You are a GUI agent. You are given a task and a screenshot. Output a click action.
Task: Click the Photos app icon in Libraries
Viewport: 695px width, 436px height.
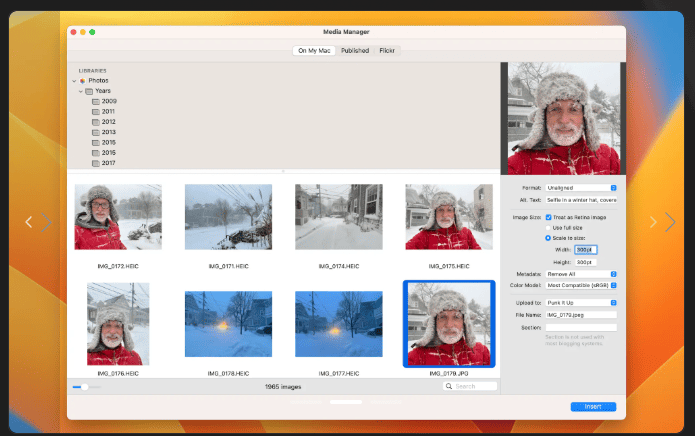[82, 81]
